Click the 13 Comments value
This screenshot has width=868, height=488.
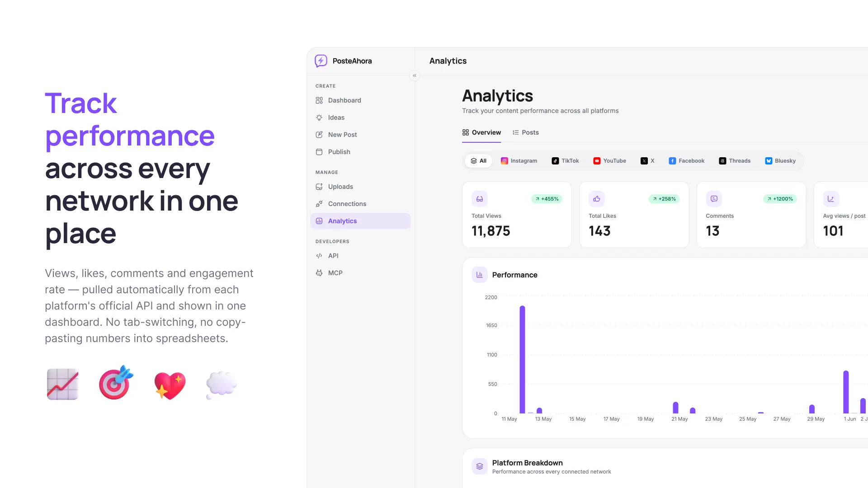pyautogui.click(x=712, y=231)
